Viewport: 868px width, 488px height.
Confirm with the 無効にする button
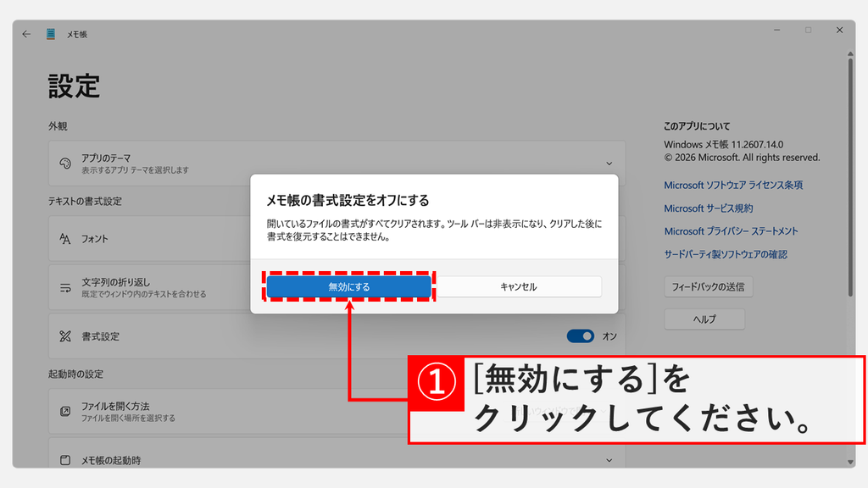[x=348, y=286]
